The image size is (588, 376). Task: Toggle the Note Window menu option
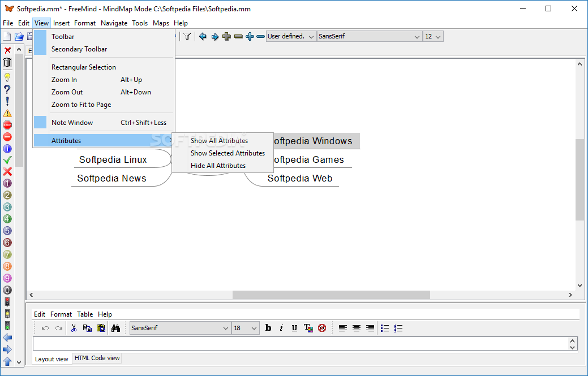tap(104, 123)
